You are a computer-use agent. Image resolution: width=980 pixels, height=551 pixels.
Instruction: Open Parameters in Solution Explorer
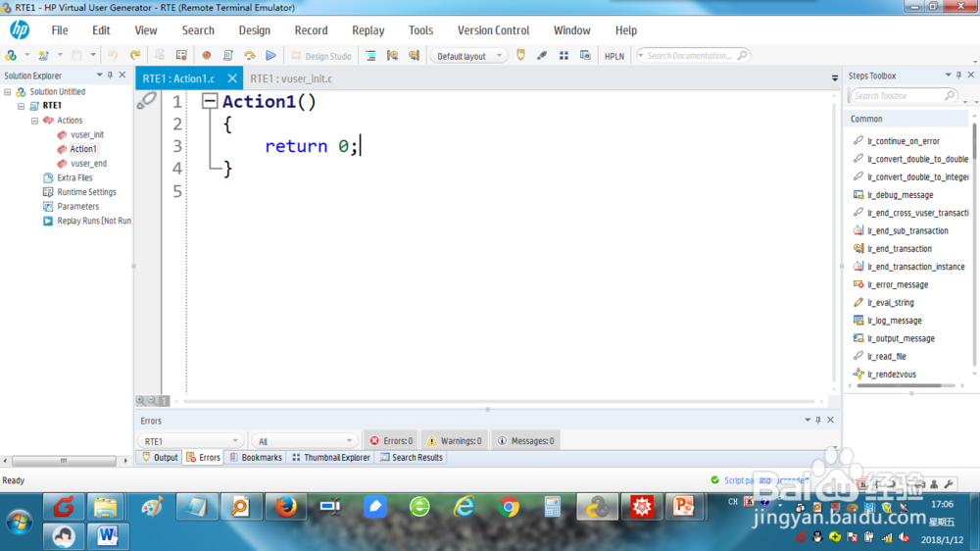[77, 207]
